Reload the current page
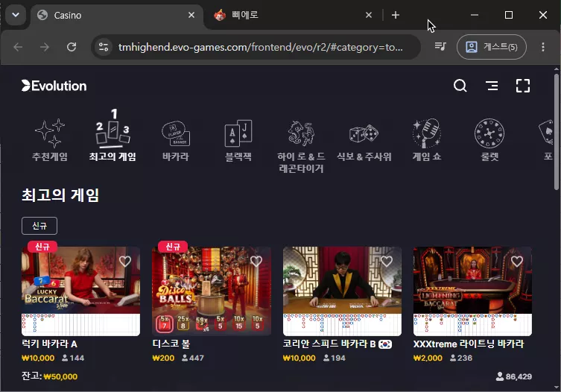The image size is (561, 392). coord(72,47)
